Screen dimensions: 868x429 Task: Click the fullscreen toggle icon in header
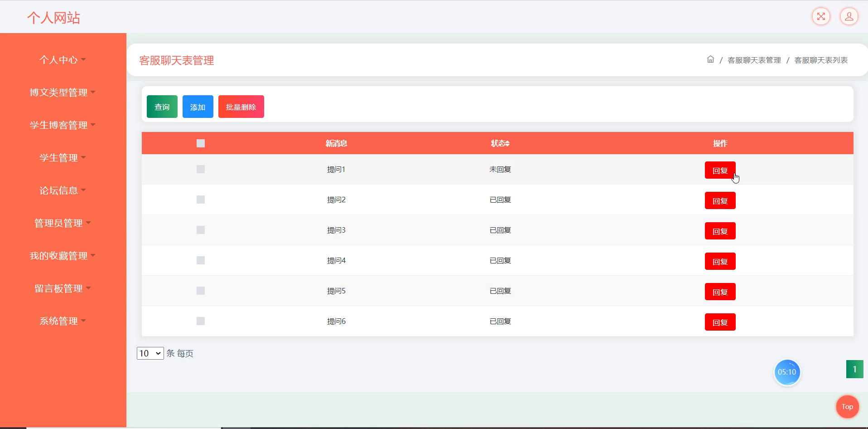click(x=821, y=17)
